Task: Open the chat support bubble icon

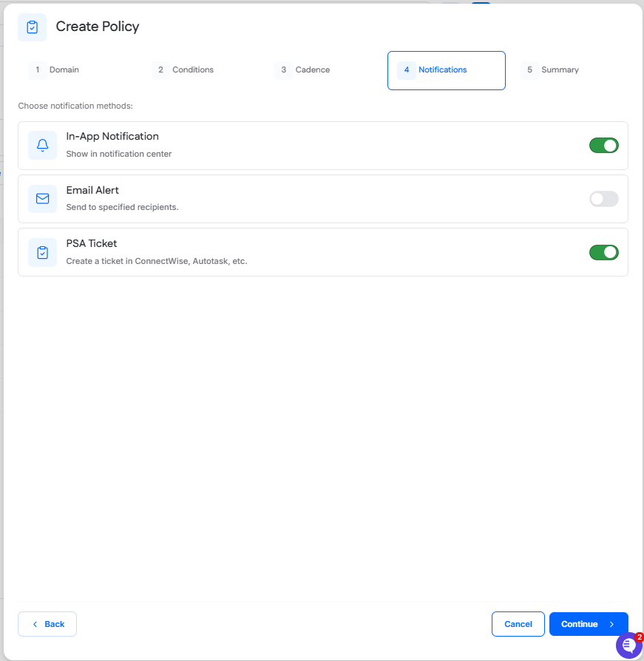Action: pos(628,645)
